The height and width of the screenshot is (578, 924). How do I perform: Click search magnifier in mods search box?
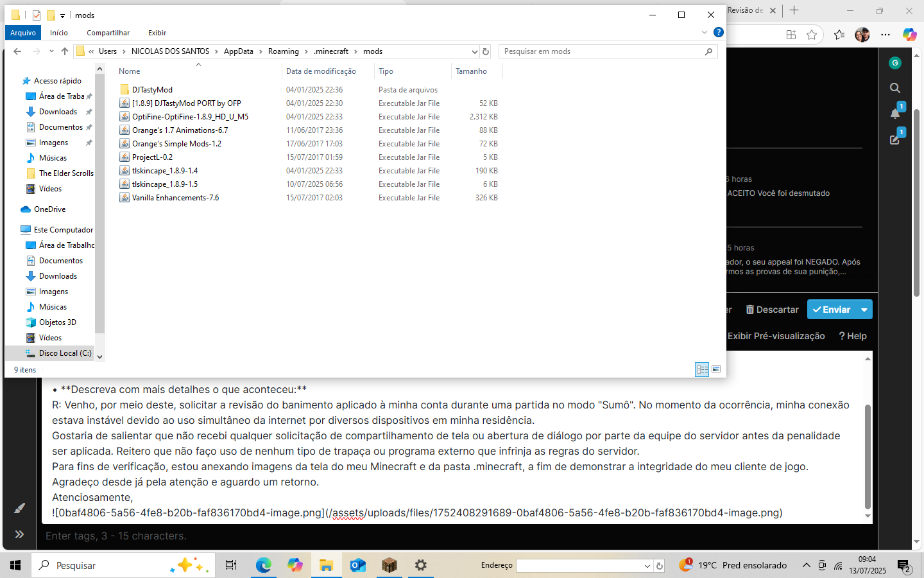(708, 51)
